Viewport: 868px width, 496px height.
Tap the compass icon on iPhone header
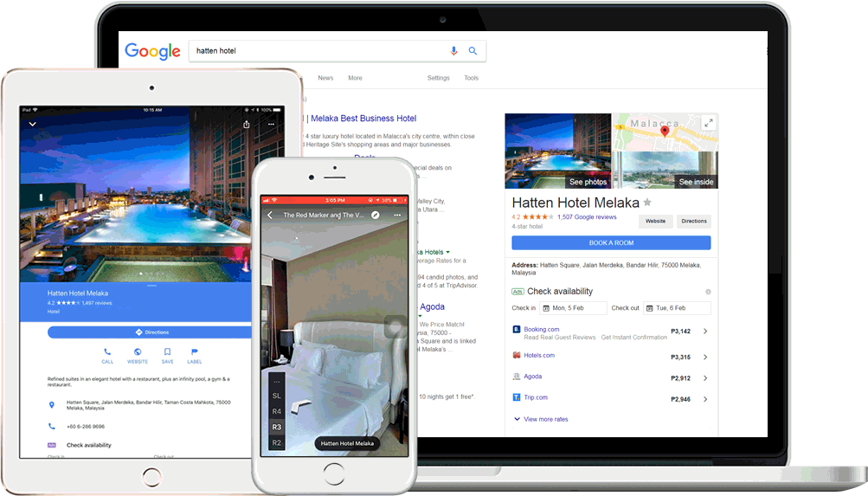tap(376, 215)
